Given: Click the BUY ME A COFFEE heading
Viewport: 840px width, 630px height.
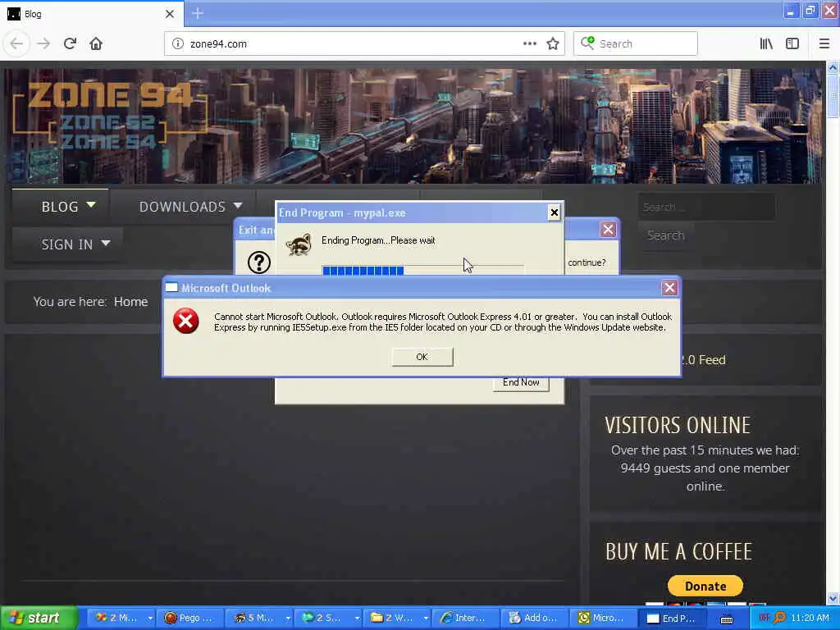Looking at the screenshot, I should [x=678, y=551].
